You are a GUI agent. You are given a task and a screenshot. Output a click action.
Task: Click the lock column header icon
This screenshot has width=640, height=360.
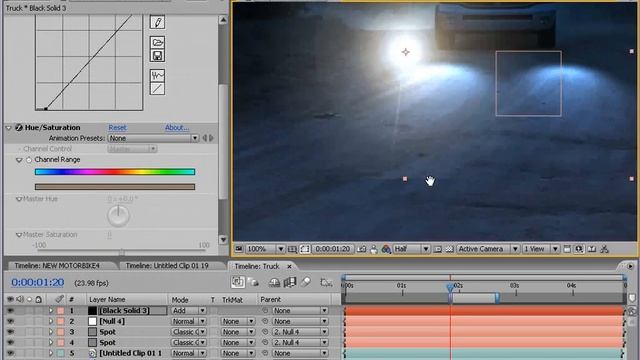coord(38,300)
